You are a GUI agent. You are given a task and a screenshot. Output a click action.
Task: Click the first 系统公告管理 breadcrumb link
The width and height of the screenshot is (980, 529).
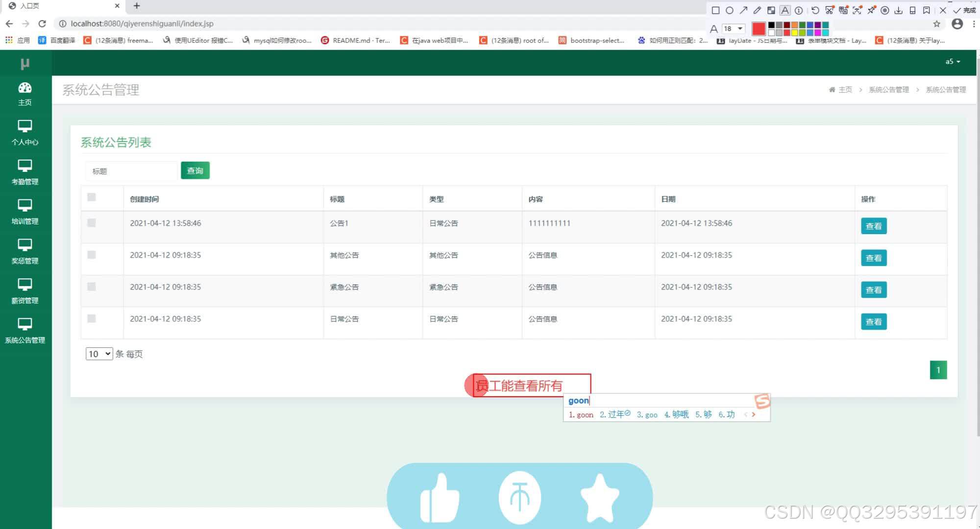click(888, 90)
